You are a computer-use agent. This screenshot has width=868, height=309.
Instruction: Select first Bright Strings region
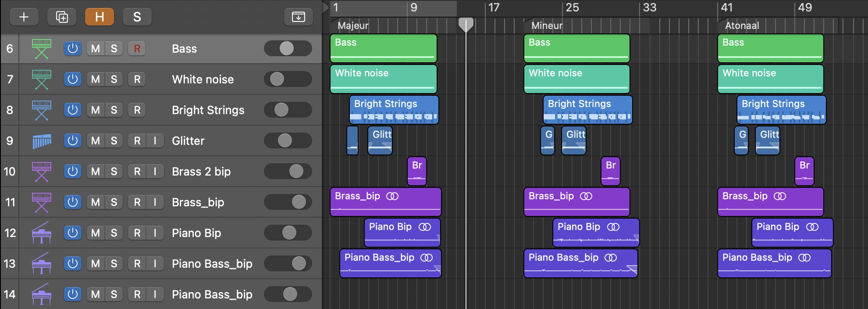[x=394, y=110]
